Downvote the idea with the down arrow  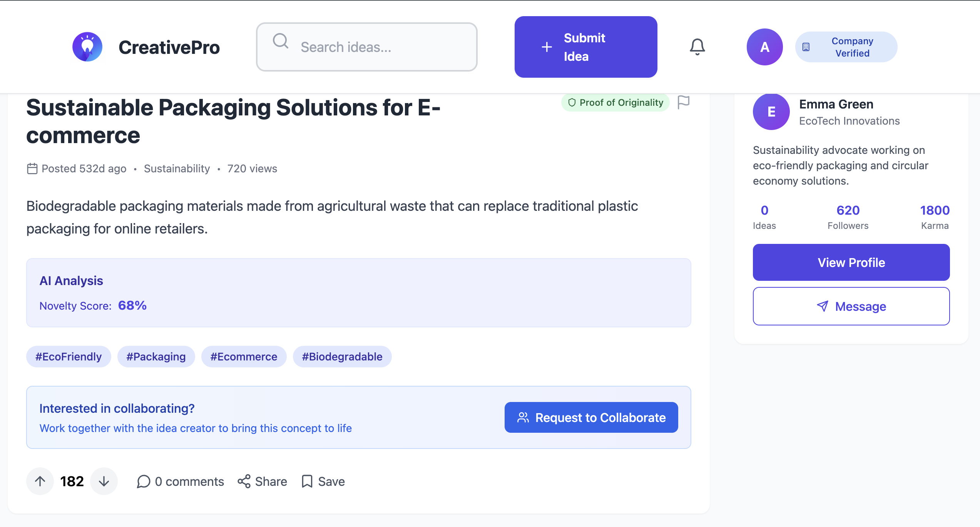point(104,481)
